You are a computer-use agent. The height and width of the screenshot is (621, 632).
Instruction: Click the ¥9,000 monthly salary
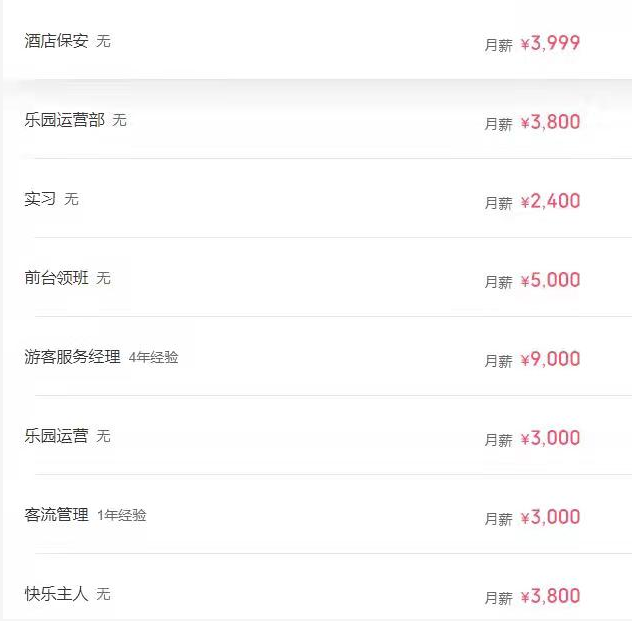pyautogui.click(x=550, y=360)
